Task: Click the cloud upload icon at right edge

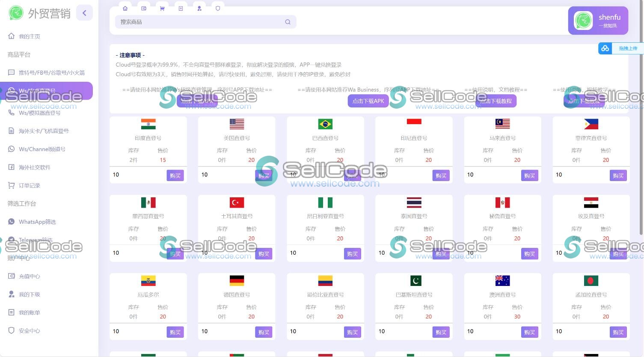Action: click(x=605, y=48)
